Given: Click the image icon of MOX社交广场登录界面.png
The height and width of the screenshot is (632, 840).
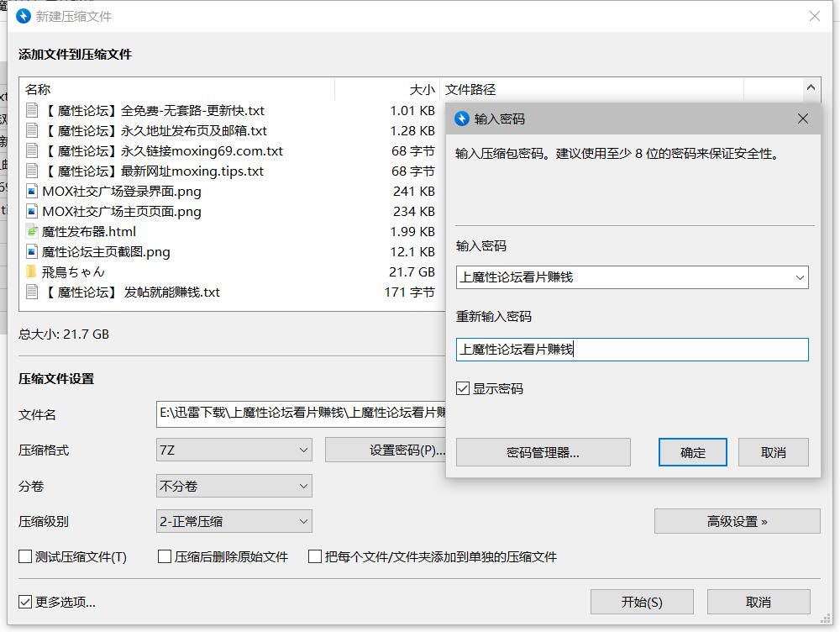Looking at the screenshot, I should (x=32, y=192).
